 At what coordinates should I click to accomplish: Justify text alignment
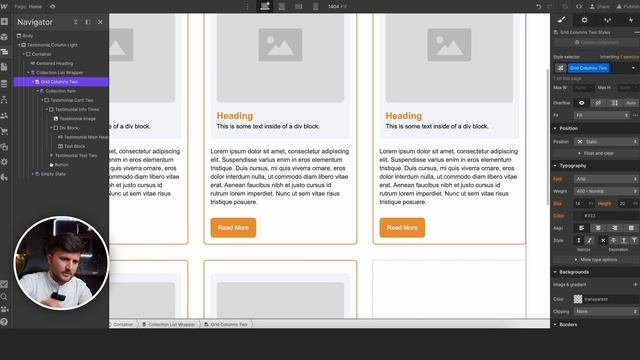pyautogui.click(x=631, y=228)
